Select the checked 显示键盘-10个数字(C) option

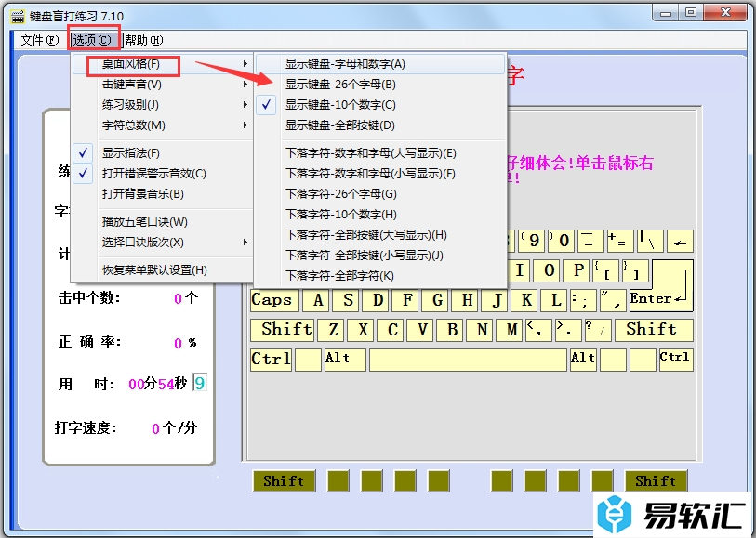380,104
